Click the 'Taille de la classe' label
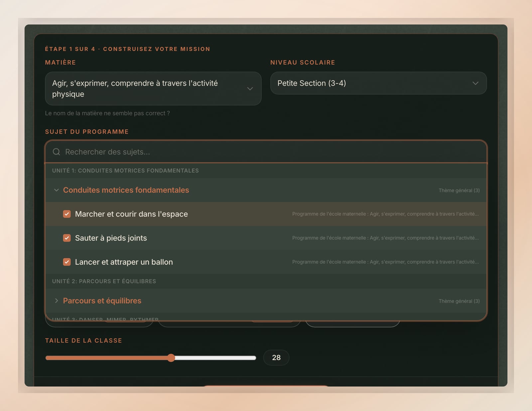Image resolution: width=532 pixels, height=411 pixels. pyautogui.click(x=83, y=341)
